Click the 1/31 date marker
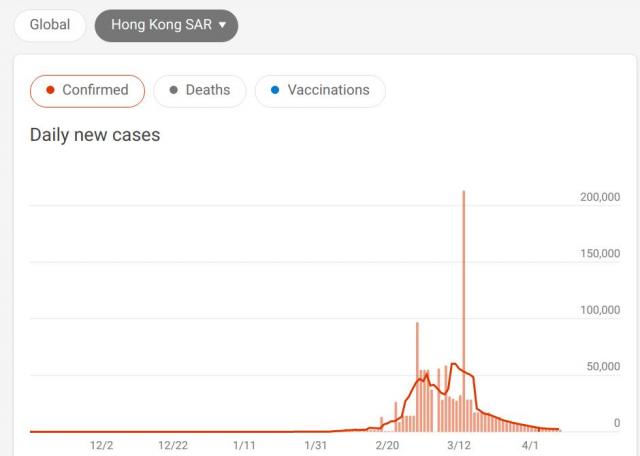 point(316,444)
